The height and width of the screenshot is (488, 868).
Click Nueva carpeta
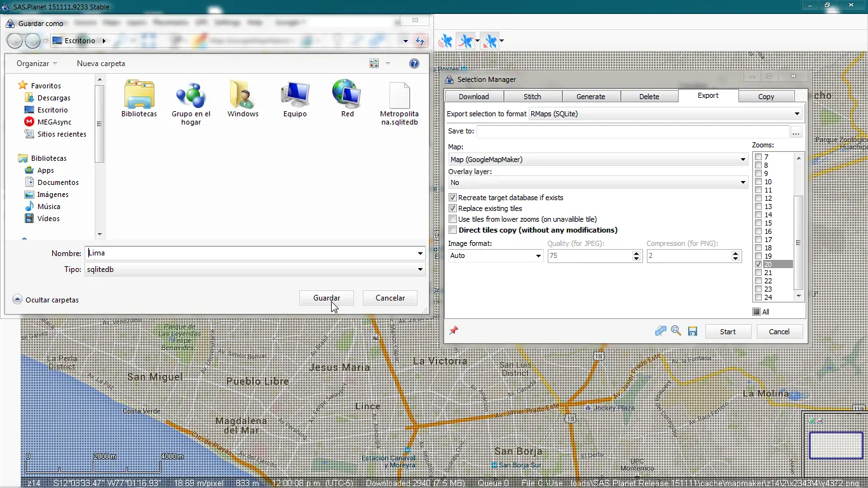point(101,64)
